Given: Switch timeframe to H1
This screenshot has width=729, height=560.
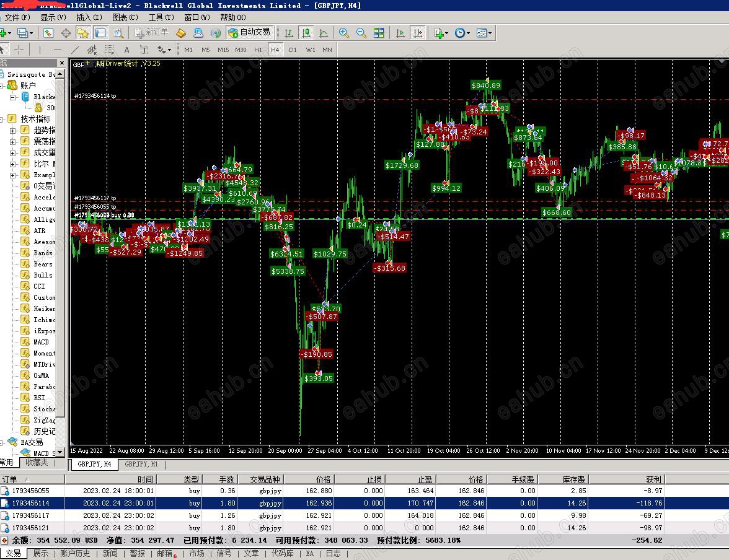Looking at the screenshot, I should [x=258, y=50].
